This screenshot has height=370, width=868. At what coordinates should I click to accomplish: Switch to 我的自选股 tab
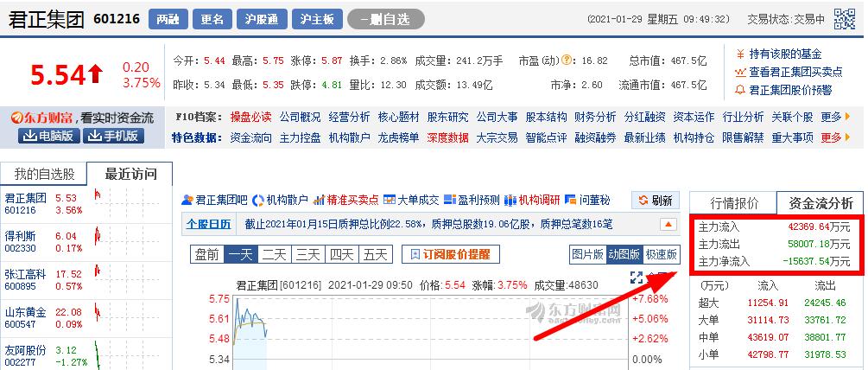(x=44, y=175)
